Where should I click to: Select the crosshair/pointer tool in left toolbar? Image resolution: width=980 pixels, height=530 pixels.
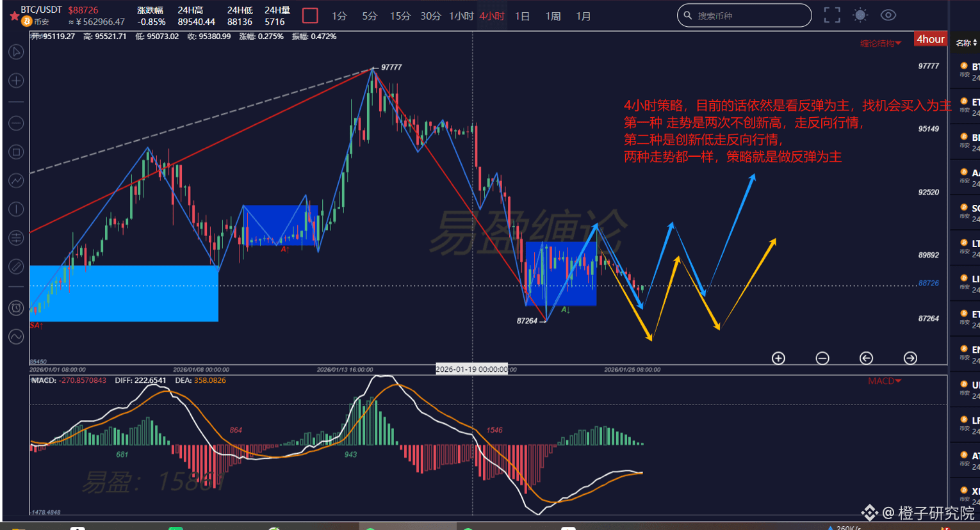[x=16, y=52]
